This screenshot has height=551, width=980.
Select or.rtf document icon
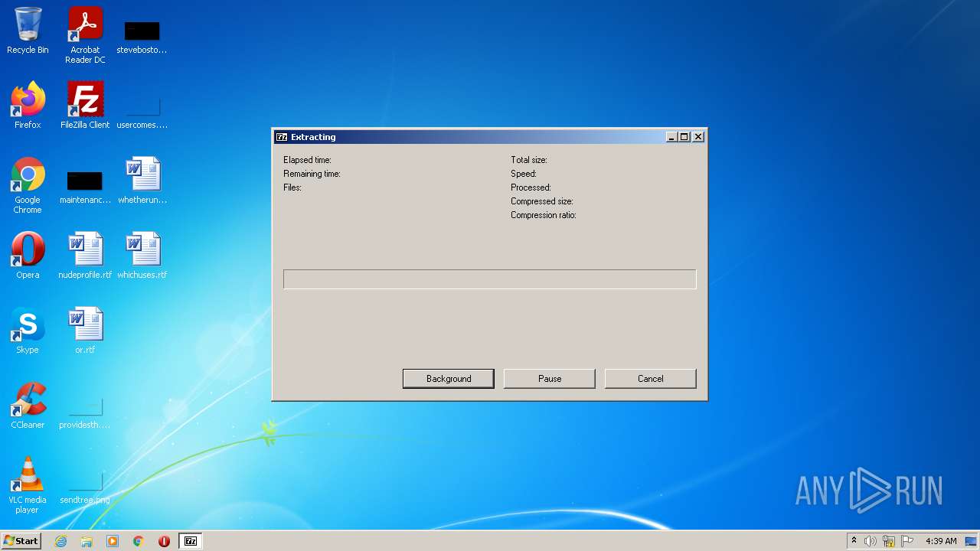[x=85, y=331]
